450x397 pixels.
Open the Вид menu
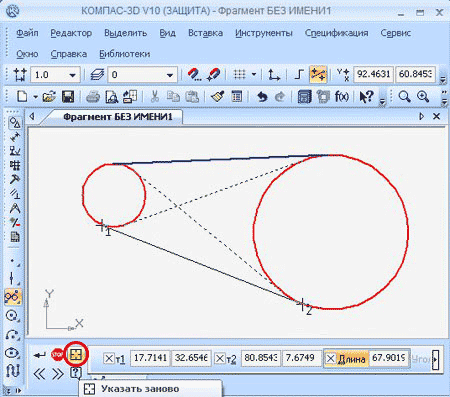pyautogui.click(x=167, y=33)
